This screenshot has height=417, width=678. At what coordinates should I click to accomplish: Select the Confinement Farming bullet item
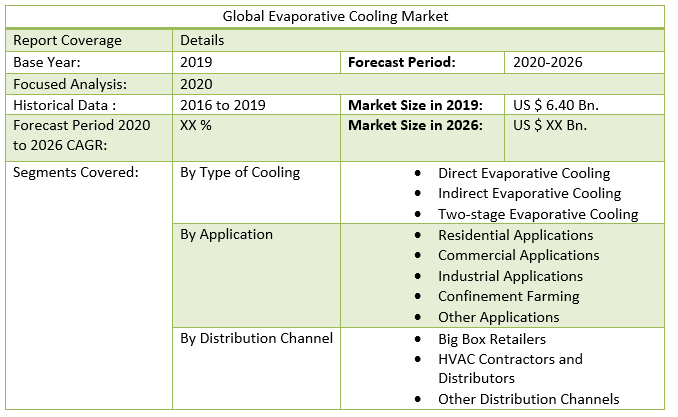[x=508, y=296]
